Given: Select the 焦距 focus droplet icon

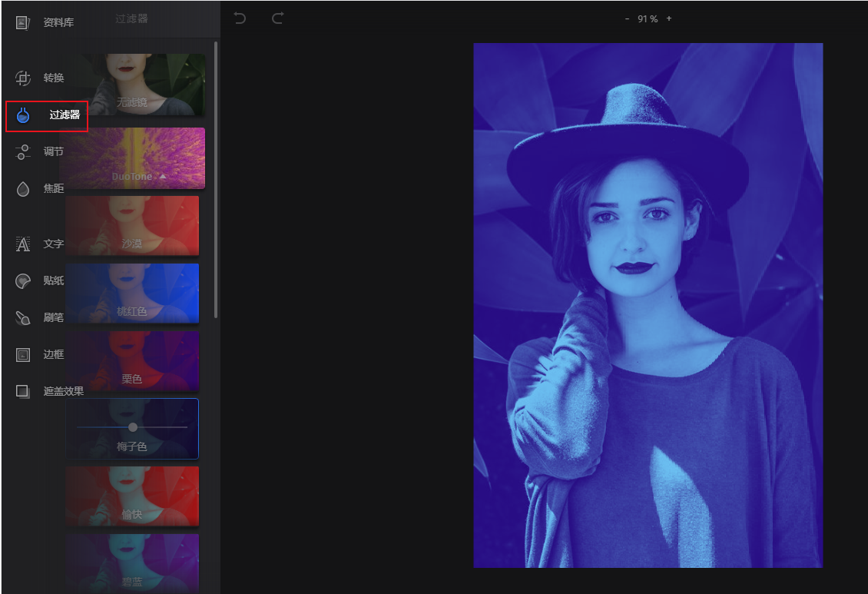Looking at the screenshot, I should pos(23,189).
